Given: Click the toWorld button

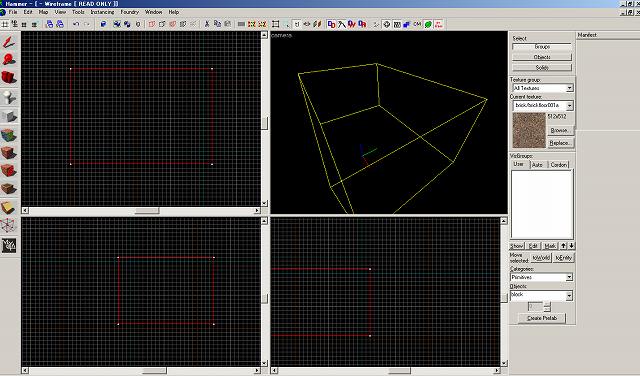Looking at the screenshot, I should [x=541, y=258].
